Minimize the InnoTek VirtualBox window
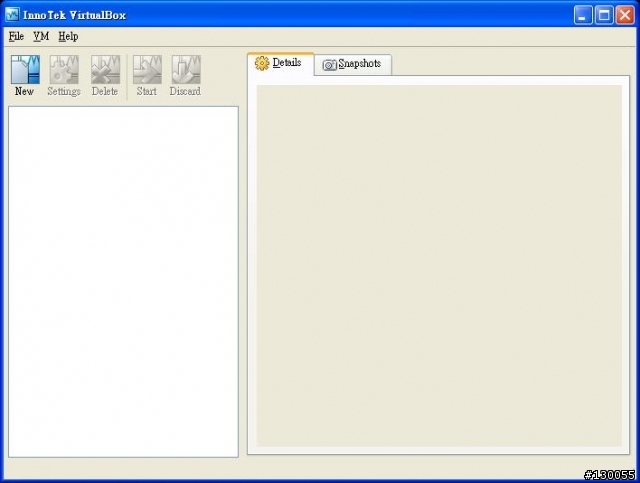 coord(583,15)
